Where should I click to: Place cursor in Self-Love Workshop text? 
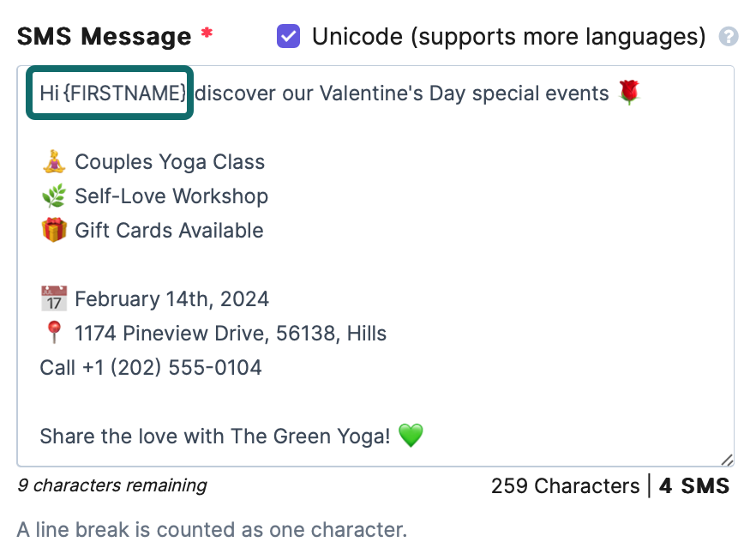171,196
